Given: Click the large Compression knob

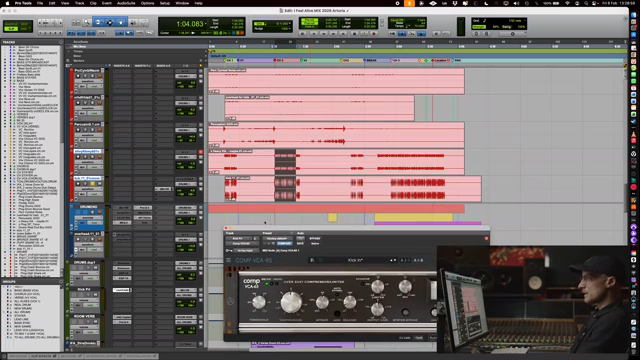Looking at the screenshot, I should [291, 302].
